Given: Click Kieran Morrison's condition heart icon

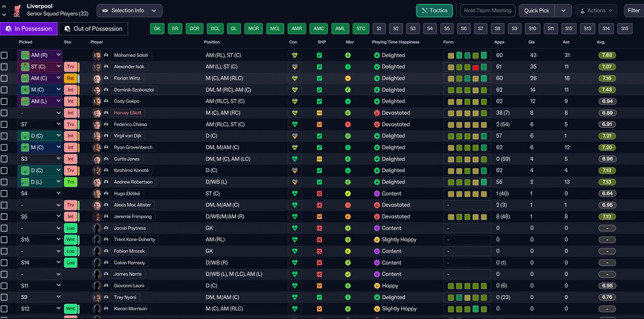Looking at the screenshot, I should 295,308.
